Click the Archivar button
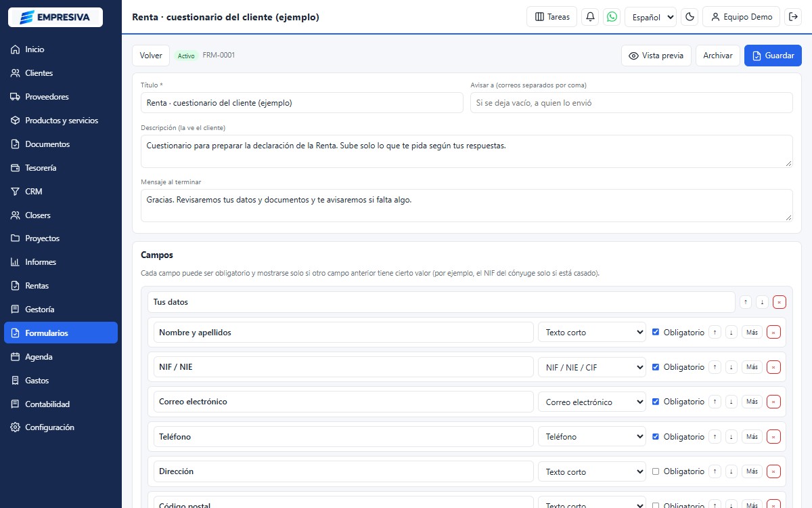 tap(717, 56)
